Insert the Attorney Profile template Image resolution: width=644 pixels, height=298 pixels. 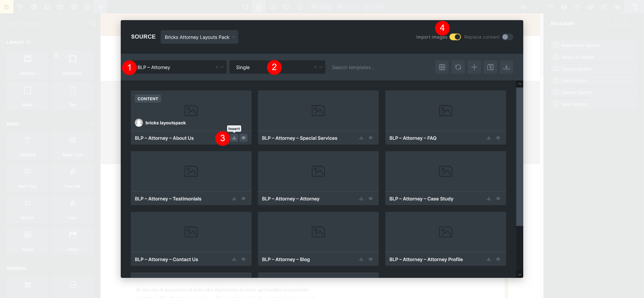pos(489,259)
